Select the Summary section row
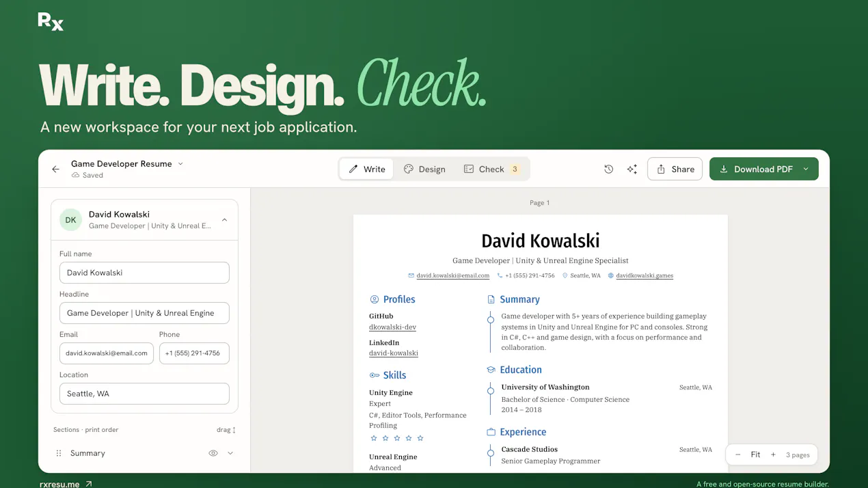 (144, 453)
